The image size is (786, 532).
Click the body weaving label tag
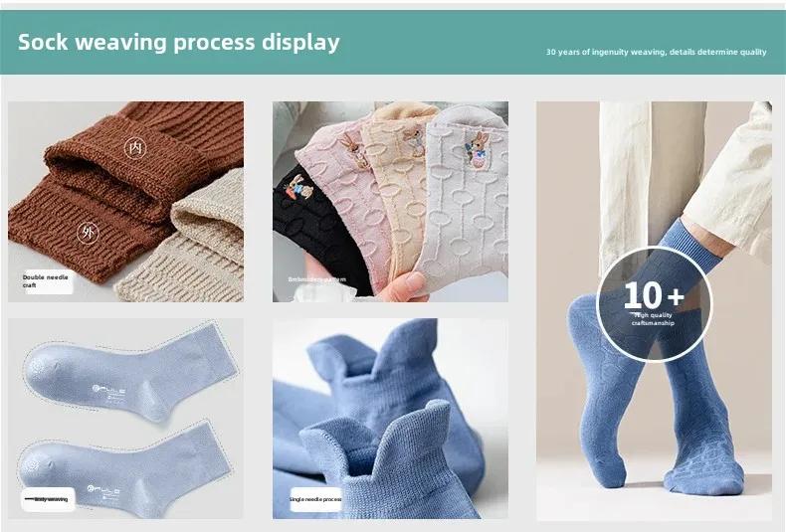coord(48,499)
